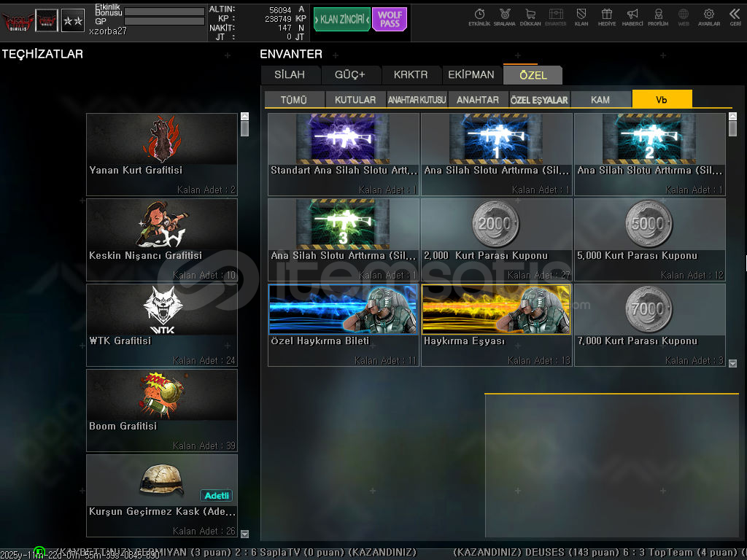
Task: Select Ana Silah Slotu Arttırma 1 item
Action: click(496, 155)
